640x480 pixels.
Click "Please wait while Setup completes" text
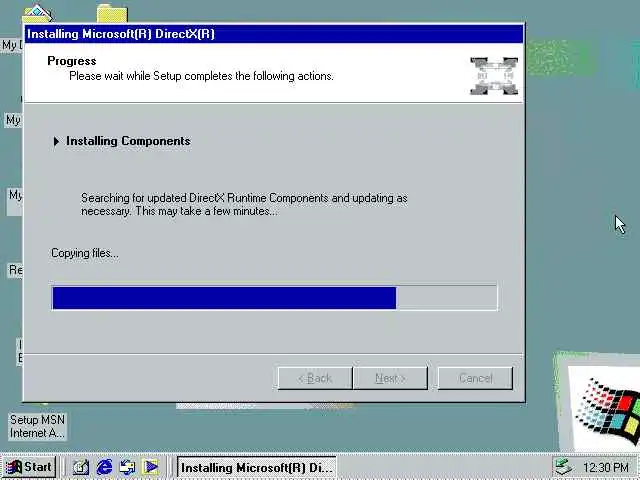pyautogui.click(x=151, y=76)
